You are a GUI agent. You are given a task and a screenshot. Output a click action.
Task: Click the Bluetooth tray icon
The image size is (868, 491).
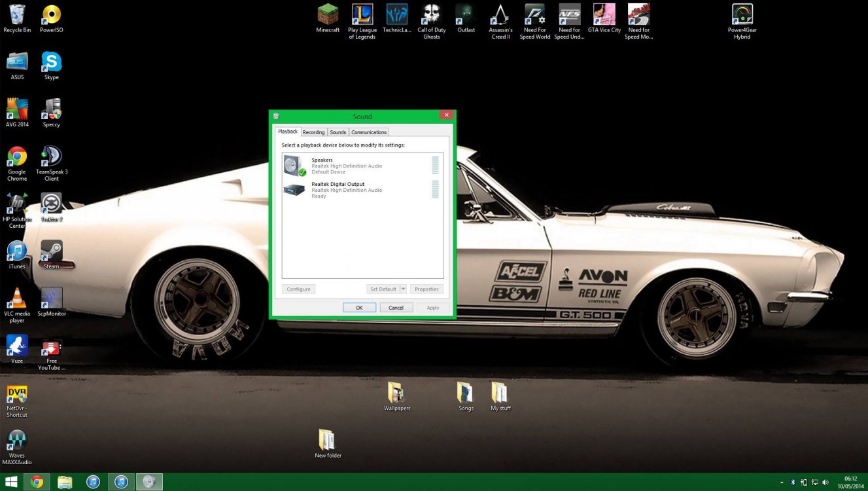[793, 482]
